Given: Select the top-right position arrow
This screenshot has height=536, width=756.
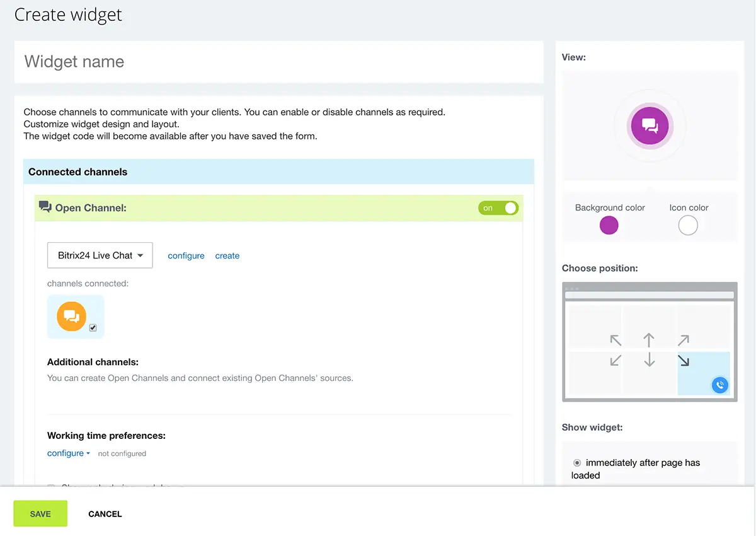Looking at the screenshot, I should (683, 341).
